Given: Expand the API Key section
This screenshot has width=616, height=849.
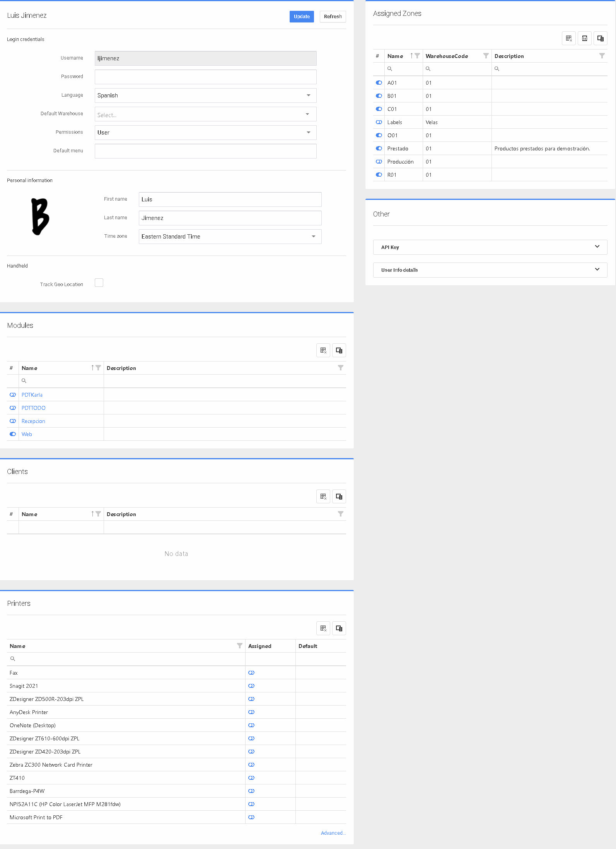Looking at the screenshot, I should [x=490, y=247].
